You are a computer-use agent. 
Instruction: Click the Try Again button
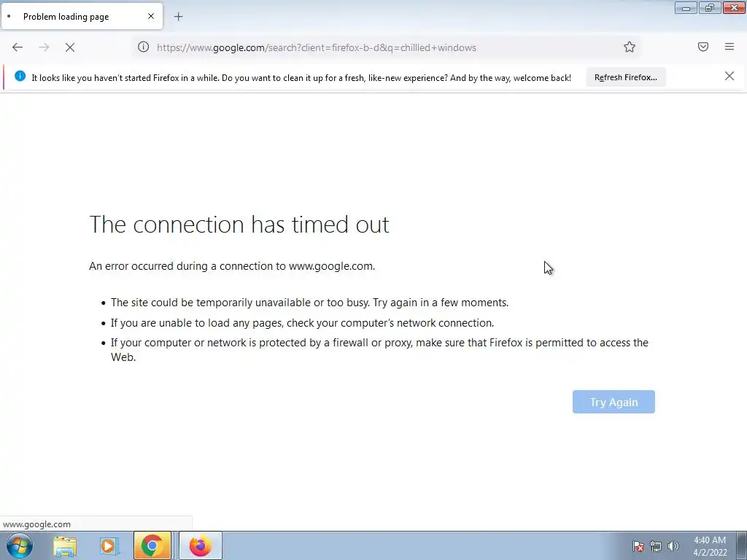point(614,402)
